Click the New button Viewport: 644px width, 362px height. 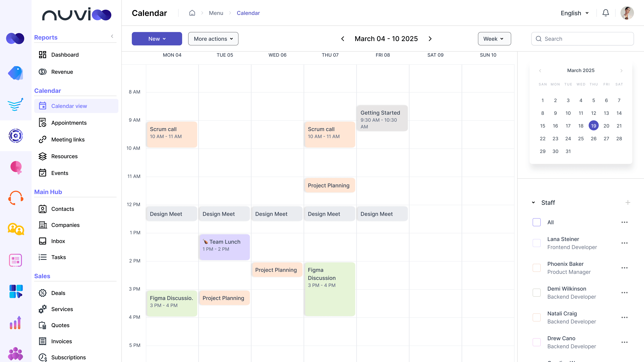pyautogui.click(x=157, y=39)
